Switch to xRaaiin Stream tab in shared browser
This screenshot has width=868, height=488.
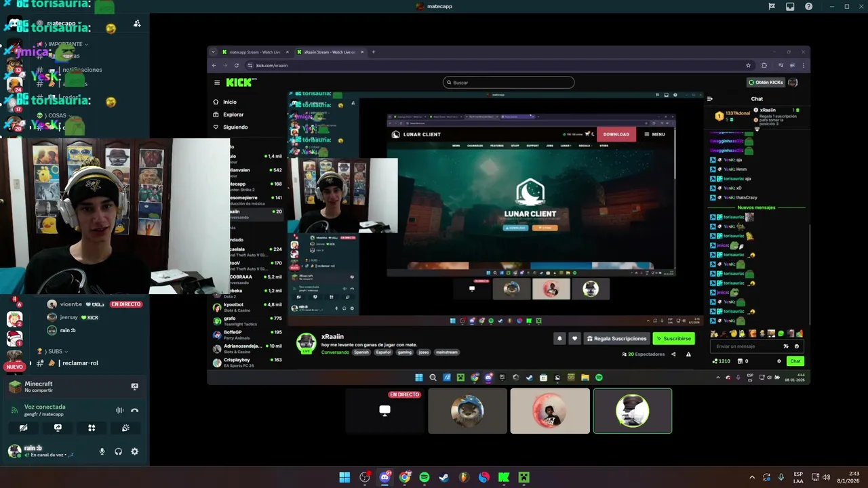tap(329, 52)
